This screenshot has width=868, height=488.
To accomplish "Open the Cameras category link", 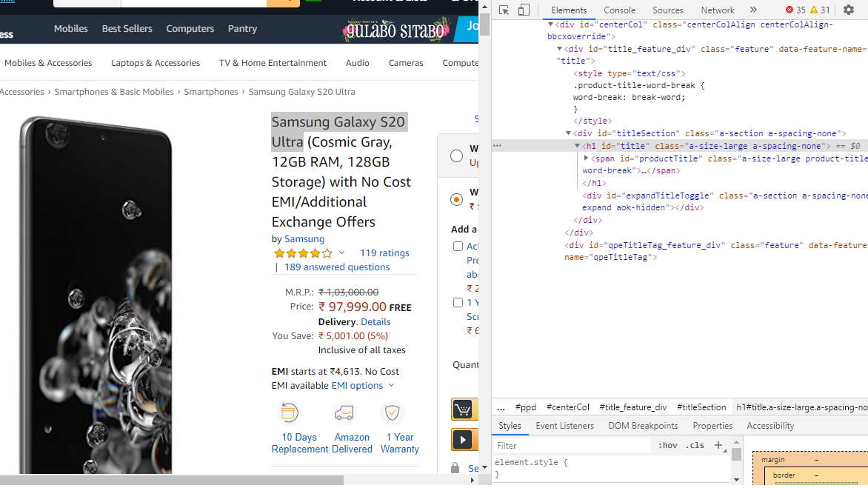I will pos(406,63).
